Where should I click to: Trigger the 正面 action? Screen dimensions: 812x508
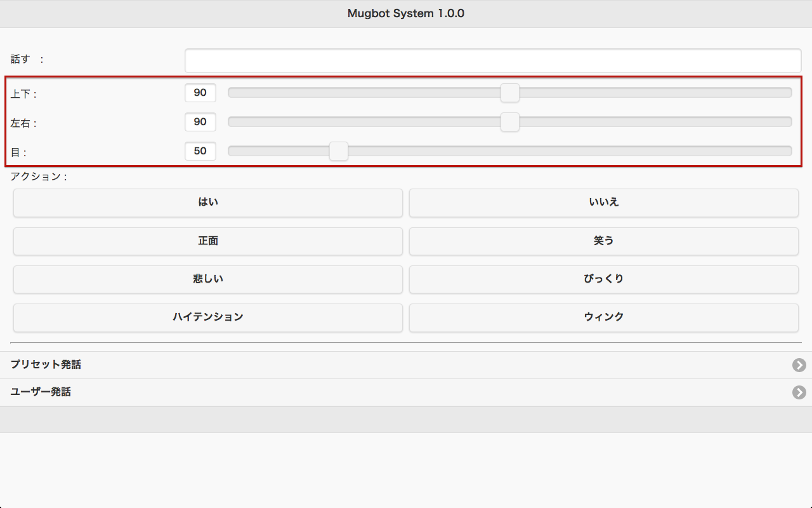pyautogui.click(x=208, y=241)
